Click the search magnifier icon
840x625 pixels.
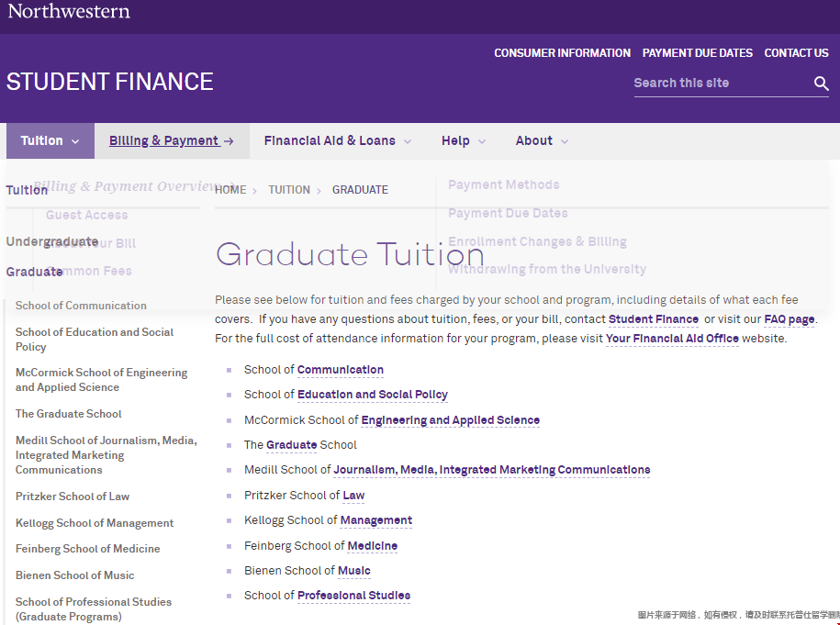(821, 83)
